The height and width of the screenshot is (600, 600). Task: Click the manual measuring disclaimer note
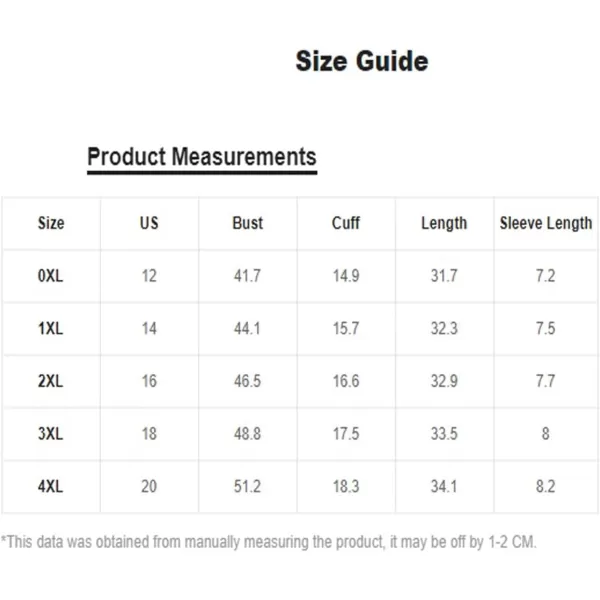tap(269, 542)
